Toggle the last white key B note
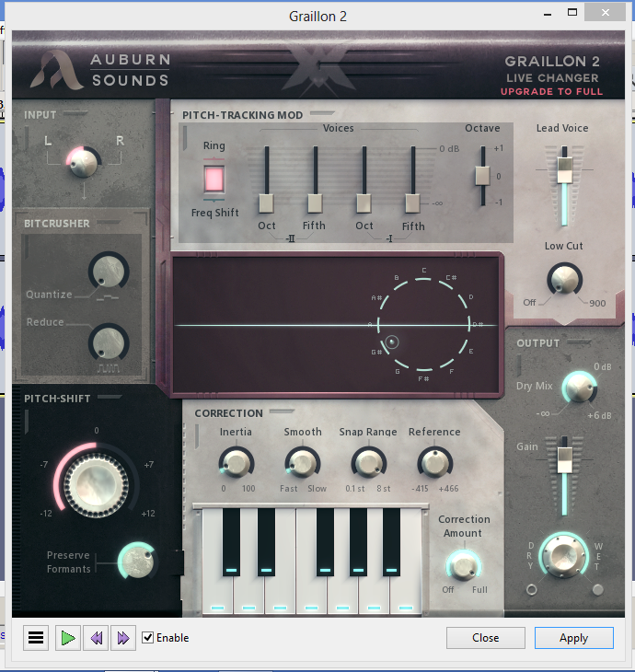 406,596
